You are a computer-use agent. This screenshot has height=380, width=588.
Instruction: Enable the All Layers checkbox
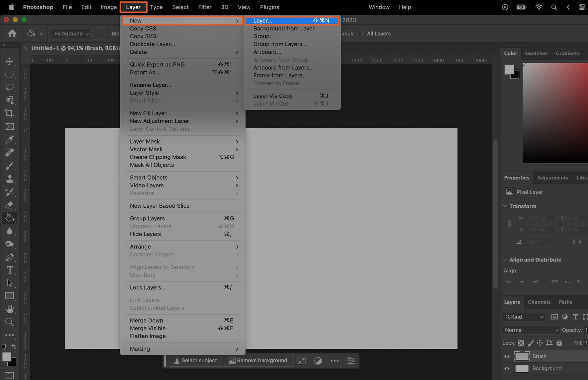360,33
